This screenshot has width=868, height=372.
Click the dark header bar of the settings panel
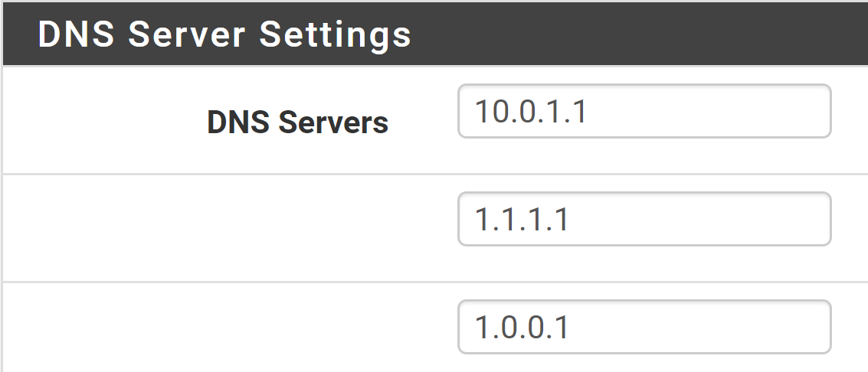point(435,34)
